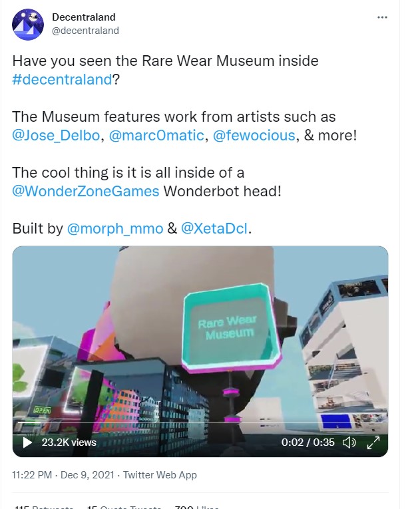Play the video with the play button

27,442
